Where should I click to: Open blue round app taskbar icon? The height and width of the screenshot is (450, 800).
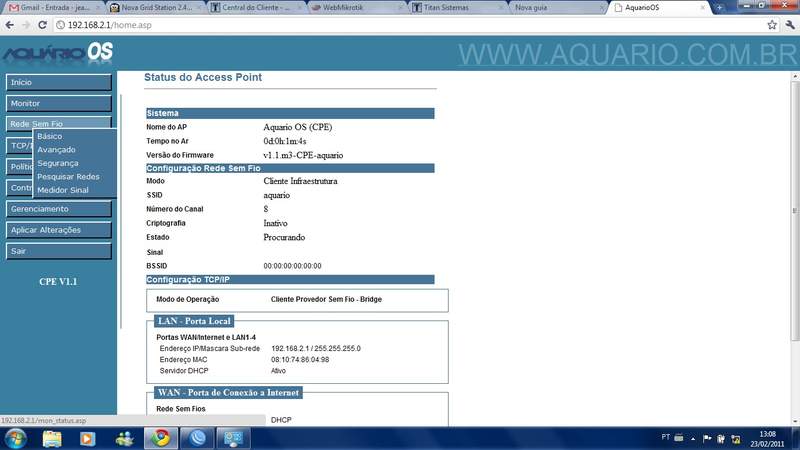tap(197, 438)
